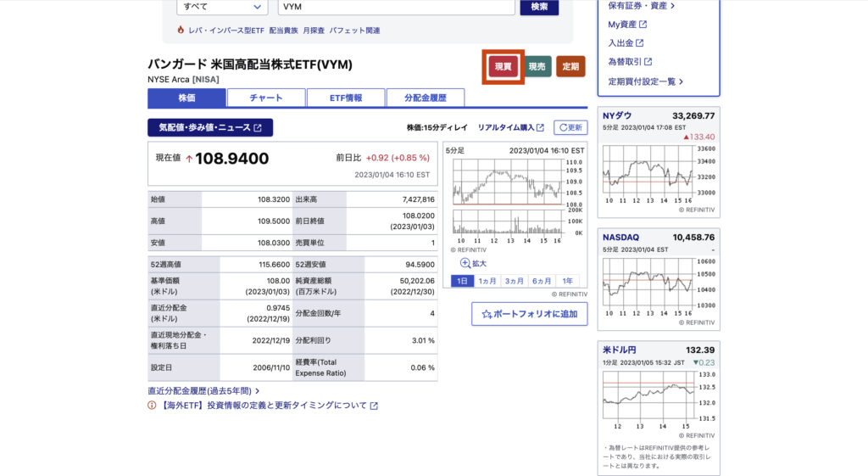Screen dimensions: 868x476
Task: Focus the VYM search input field
Action: 397,7
